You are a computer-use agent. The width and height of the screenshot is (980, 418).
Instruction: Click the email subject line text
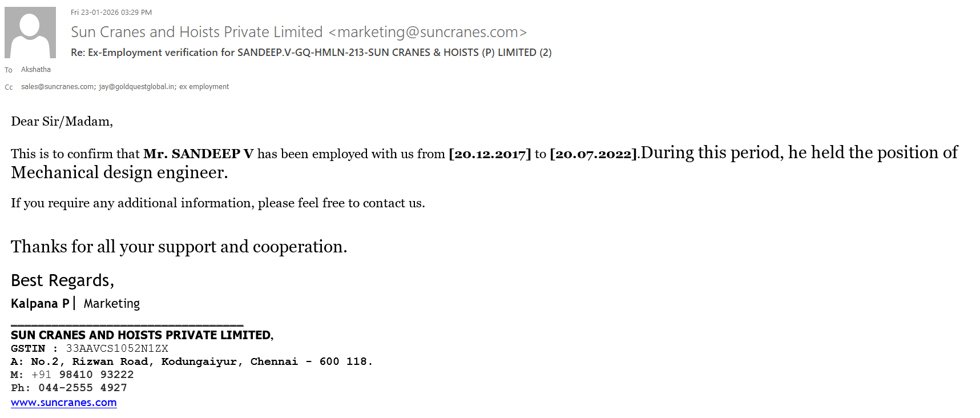310,53
